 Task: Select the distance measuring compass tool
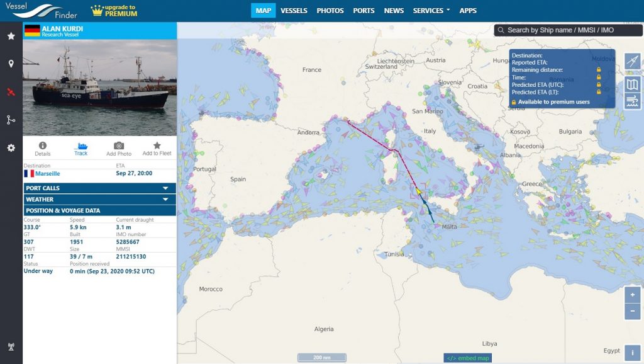(633, 61)
